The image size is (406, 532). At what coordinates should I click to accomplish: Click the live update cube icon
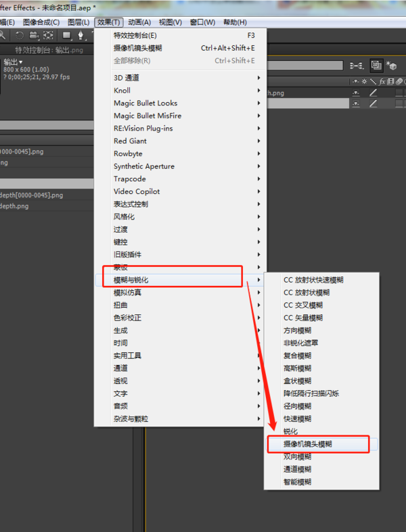click(391, 66)
